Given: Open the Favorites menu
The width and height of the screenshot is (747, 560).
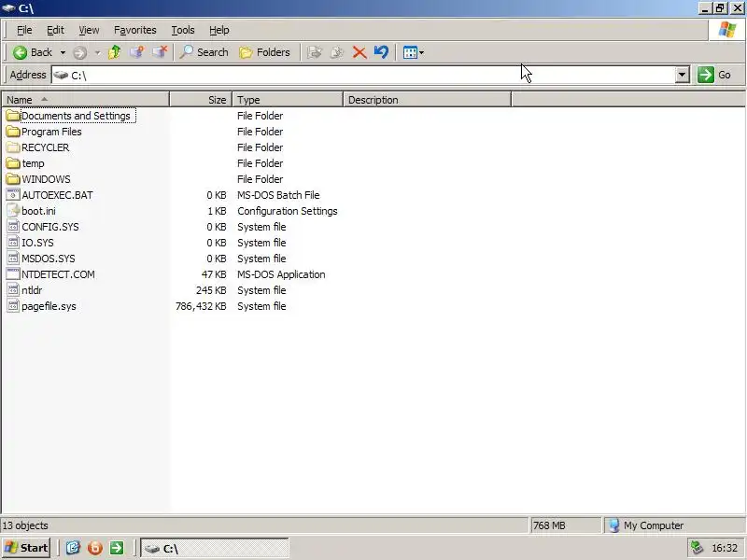Looking at the screenshot, I should coord(134,30).
